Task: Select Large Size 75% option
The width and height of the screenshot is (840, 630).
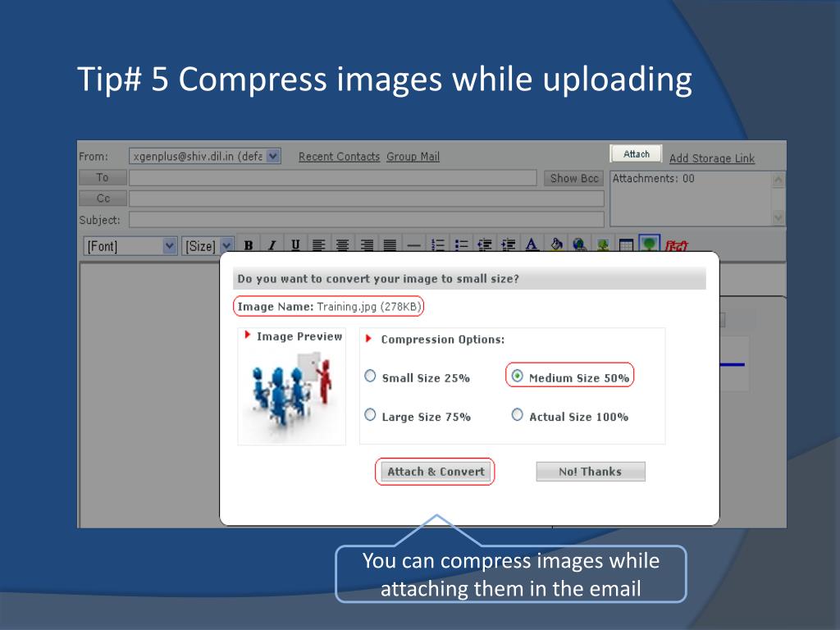Action: pos(370,414)
